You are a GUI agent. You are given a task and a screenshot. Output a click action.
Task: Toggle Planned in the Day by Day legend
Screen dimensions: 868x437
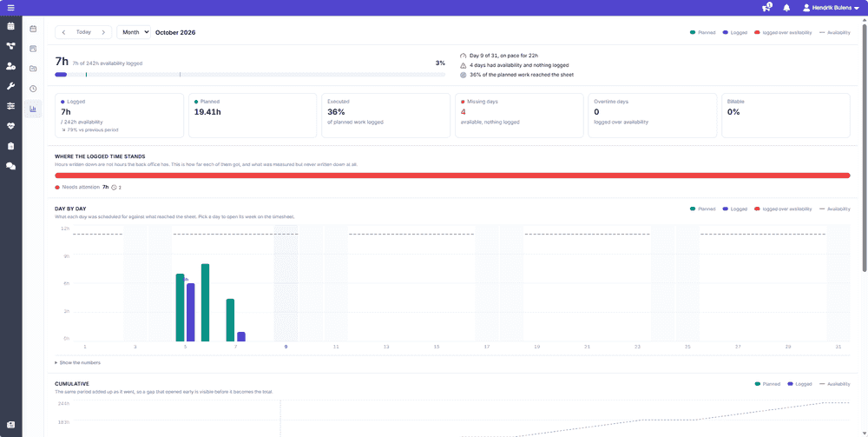(702, 209)
